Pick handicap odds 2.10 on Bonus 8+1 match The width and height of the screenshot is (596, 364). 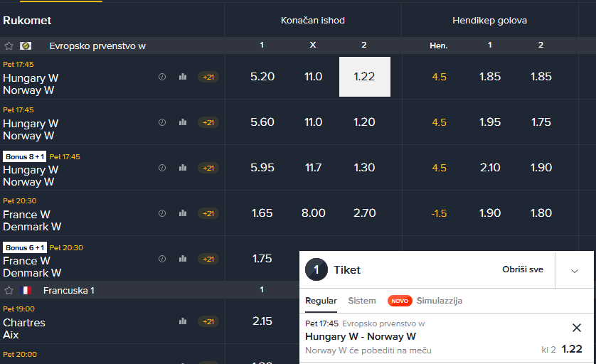coord(490,168)
